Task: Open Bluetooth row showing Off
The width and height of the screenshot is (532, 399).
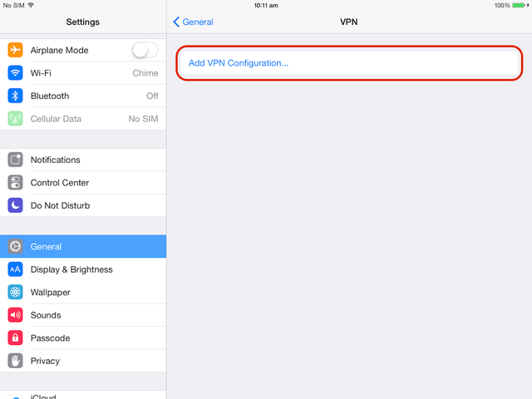Action: pyautogui.click(x=83, y=96)
